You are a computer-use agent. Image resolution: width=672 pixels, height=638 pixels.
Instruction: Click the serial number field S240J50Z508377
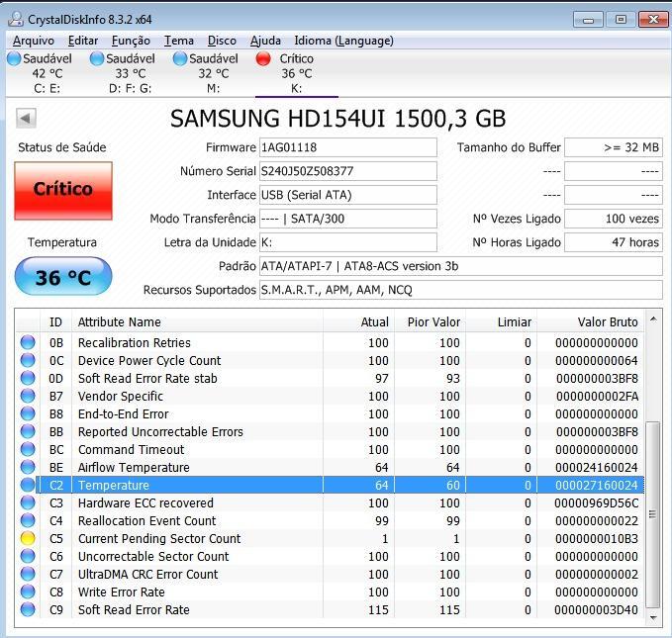[348, 171]
